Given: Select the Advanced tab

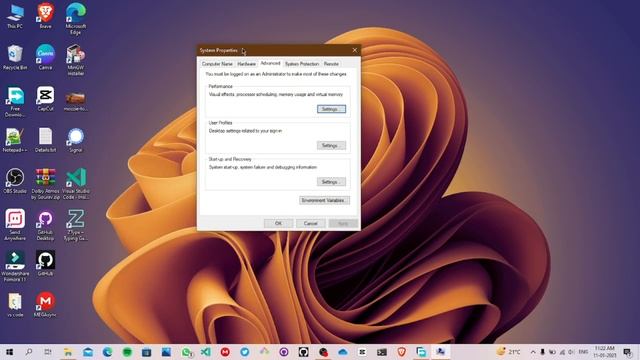Looking at the screenshot, I should [270, 63].
